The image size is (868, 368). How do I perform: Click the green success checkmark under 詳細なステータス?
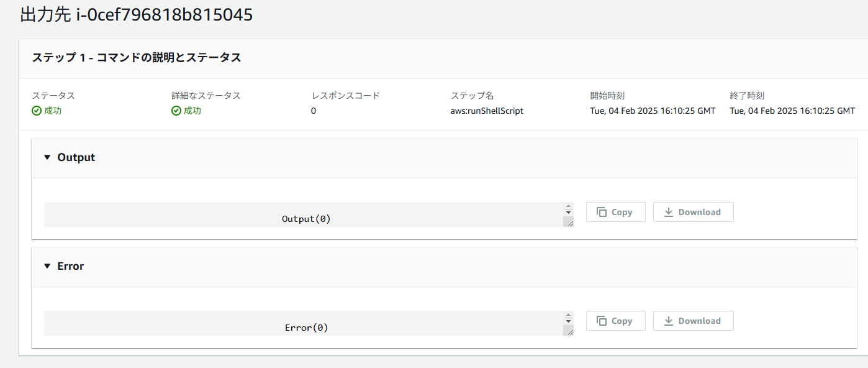click(x=176, y=111)
